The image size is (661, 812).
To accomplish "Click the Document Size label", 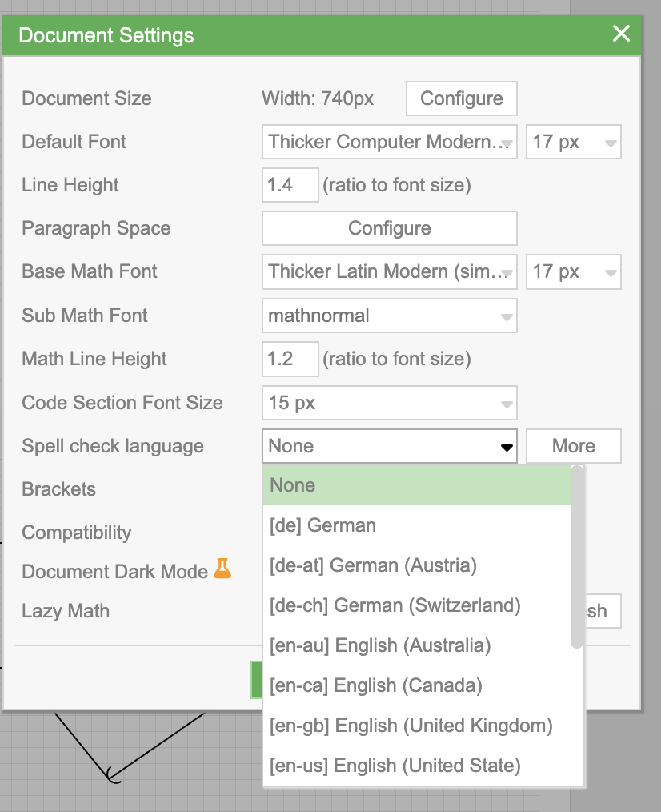I will tap(86, 98).
